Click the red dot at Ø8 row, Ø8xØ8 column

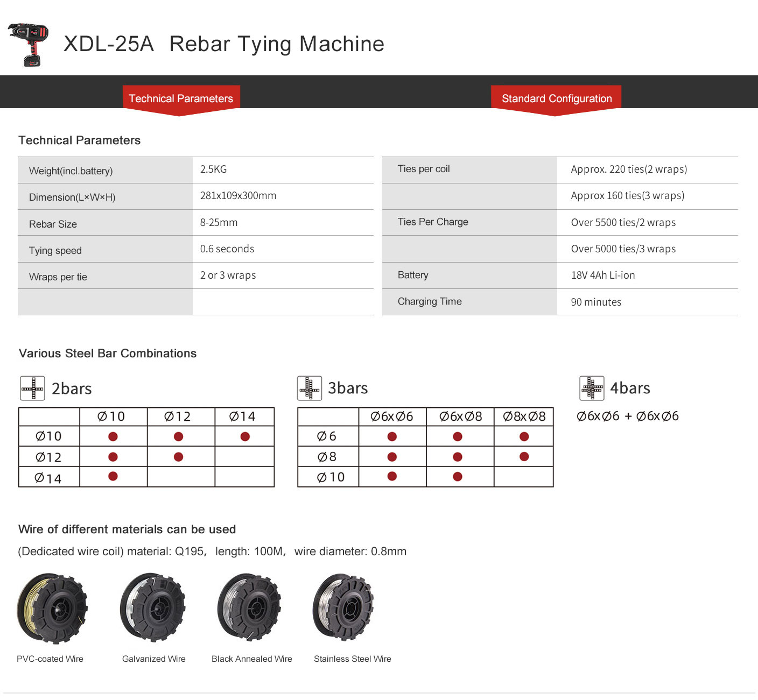[524, 457]
